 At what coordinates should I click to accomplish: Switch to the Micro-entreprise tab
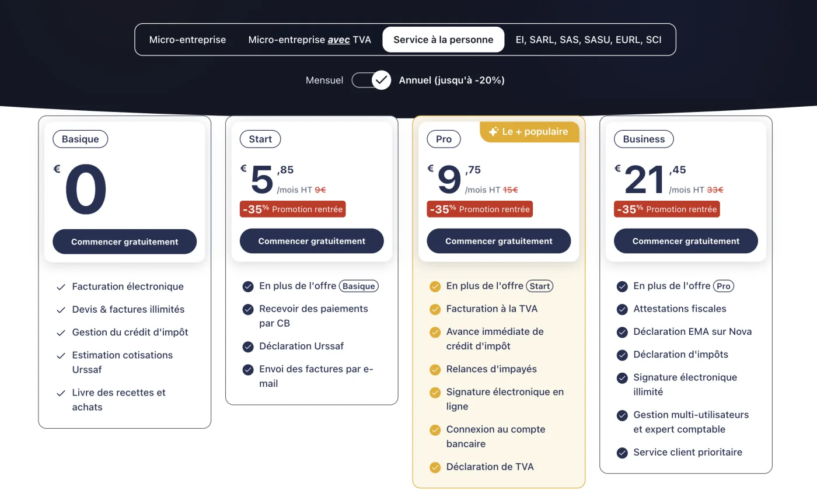point(187,40)
